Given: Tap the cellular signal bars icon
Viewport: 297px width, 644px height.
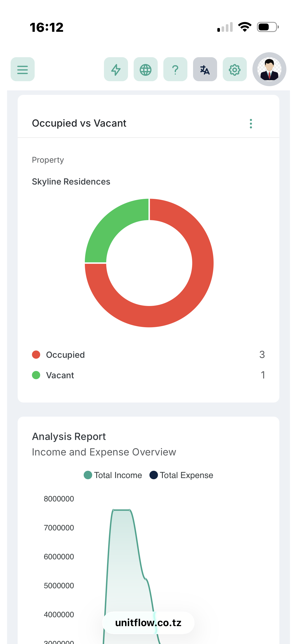Looking at the screenshot, I should 225,27.
